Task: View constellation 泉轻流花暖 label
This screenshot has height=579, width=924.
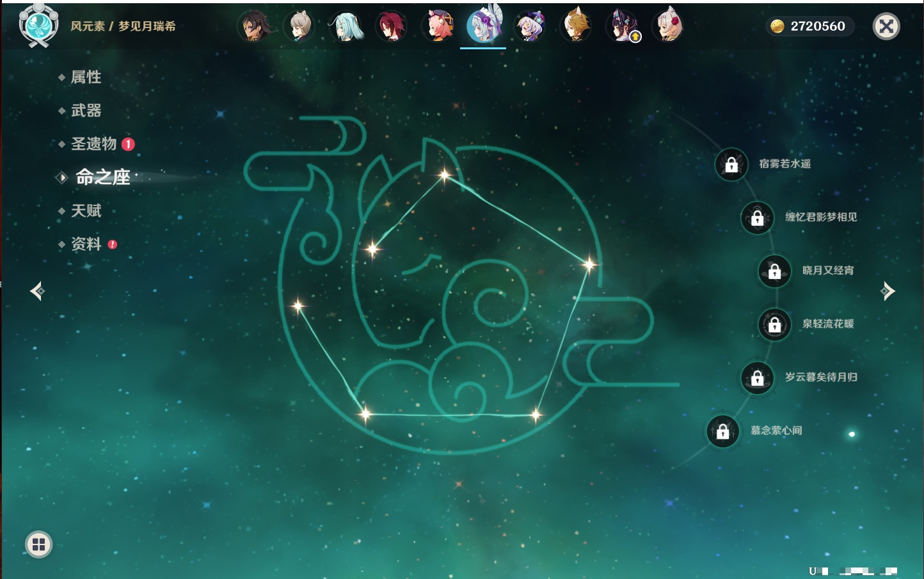Action: pyautogui.click(x=828, y=324)
